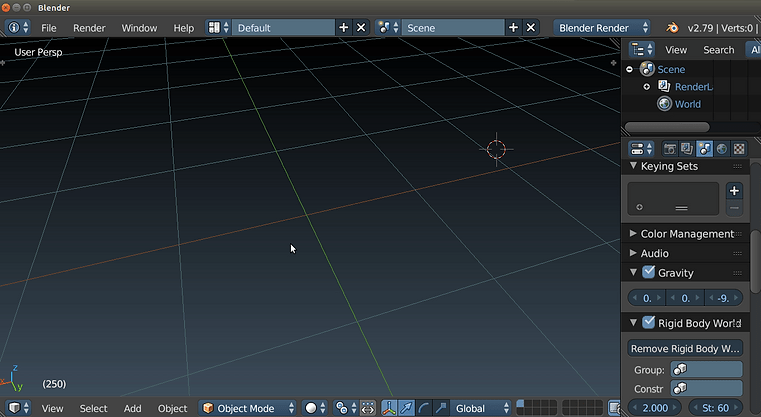This screenshot has height=417, width=761.
Task: Click the Gravity Z value -9. field
Action: [724, 298]
